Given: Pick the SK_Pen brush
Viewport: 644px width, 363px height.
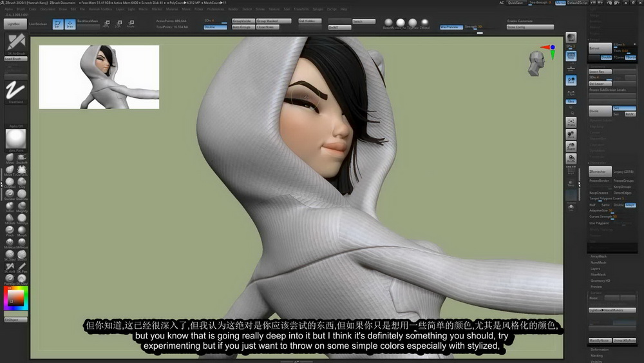Looking at the screenshot, I should [x=22, y=267].
